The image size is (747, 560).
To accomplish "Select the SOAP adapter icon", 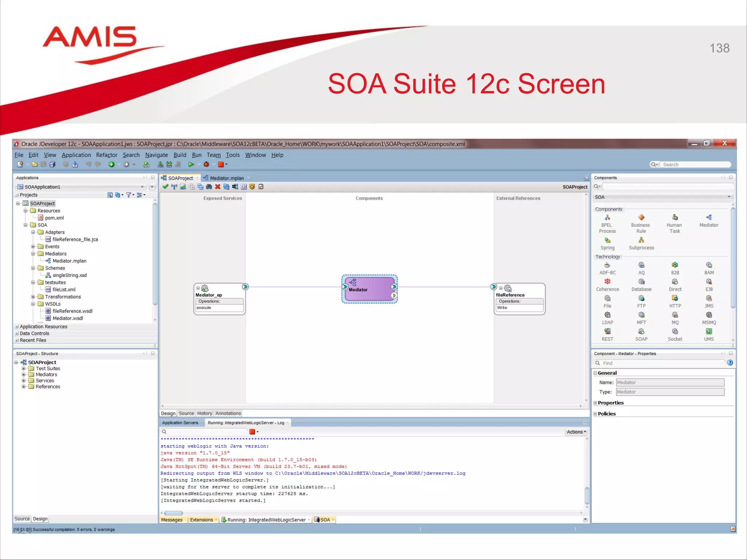I will pos(641,331).
